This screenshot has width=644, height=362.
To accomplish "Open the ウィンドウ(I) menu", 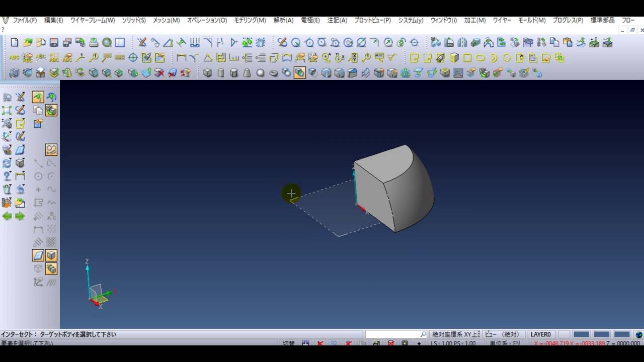I will (x=443, y=20).
